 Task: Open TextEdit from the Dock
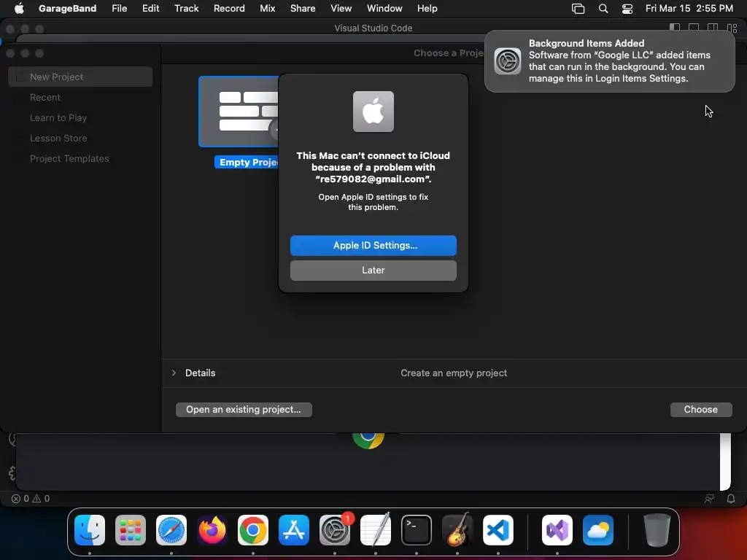(376, 530)
